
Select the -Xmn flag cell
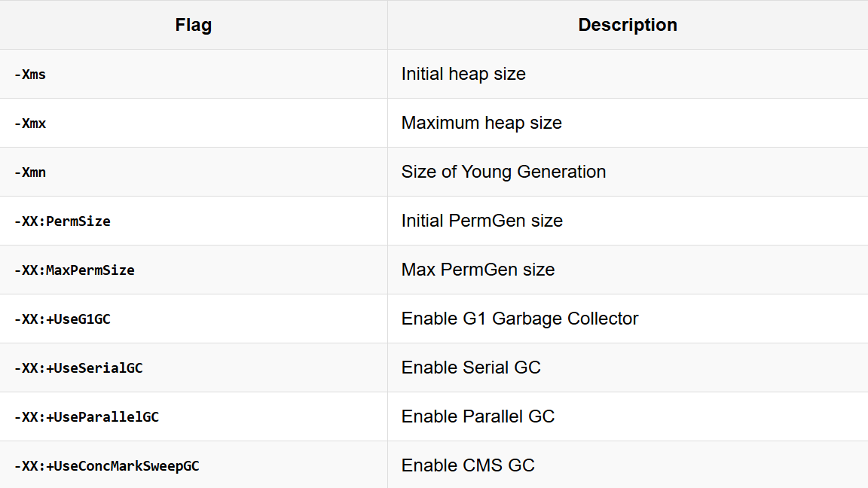pos(193,172)
